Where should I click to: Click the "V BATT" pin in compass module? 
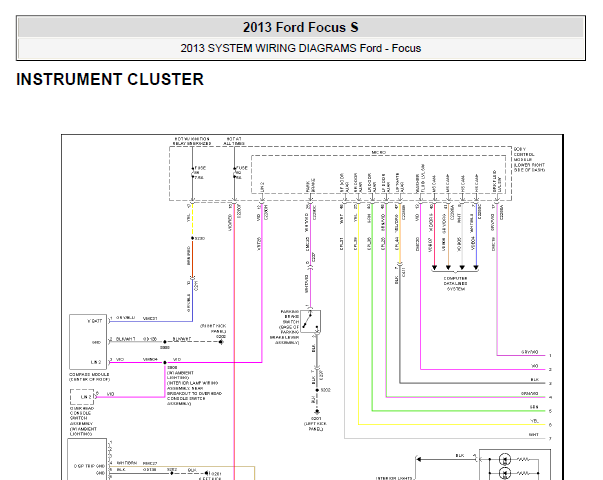[95, 321]
